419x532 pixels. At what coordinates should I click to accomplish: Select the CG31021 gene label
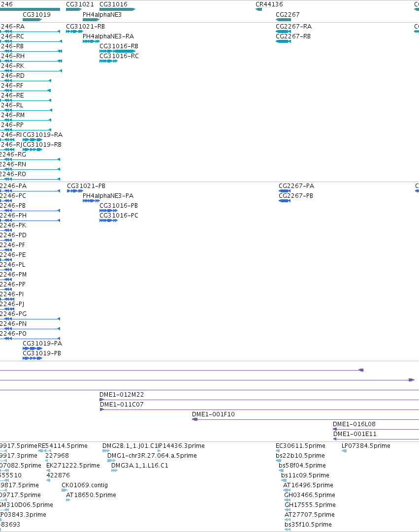[x=80, y=4]
